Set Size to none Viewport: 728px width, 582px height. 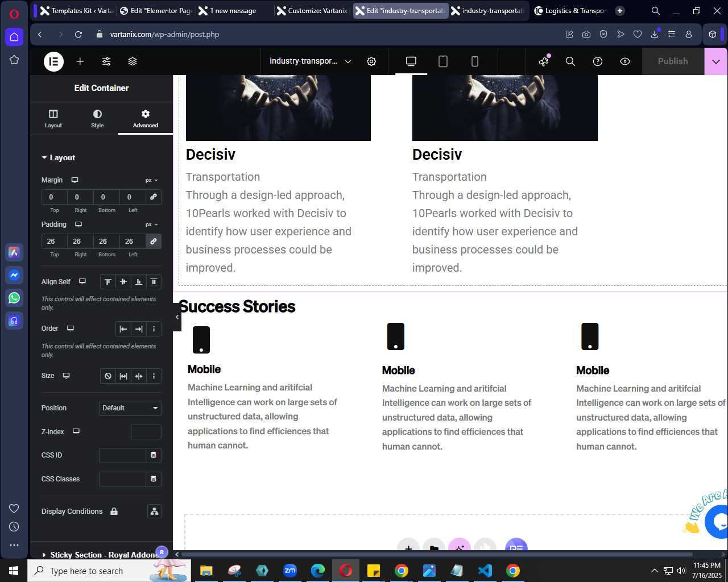coord(108,376)
